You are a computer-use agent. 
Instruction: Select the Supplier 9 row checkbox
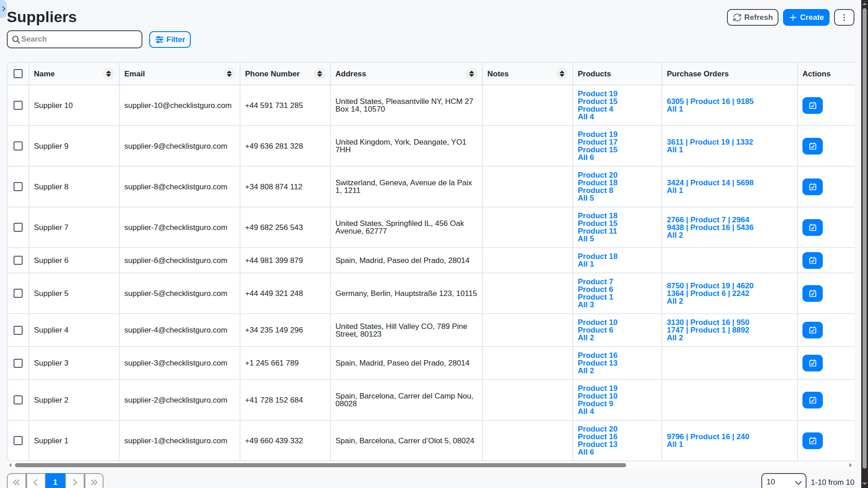18,146
